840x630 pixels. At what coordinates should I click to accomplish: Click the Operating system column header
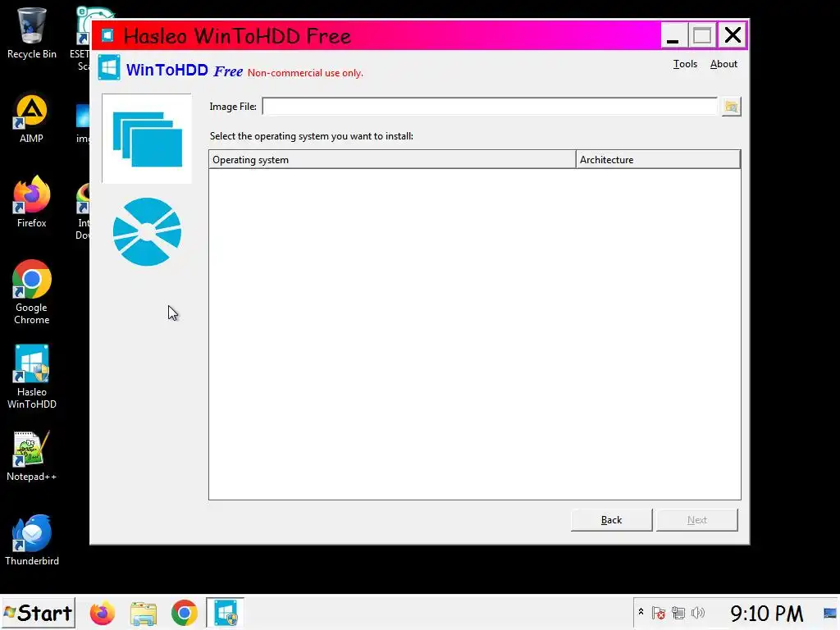coord(392,160)
